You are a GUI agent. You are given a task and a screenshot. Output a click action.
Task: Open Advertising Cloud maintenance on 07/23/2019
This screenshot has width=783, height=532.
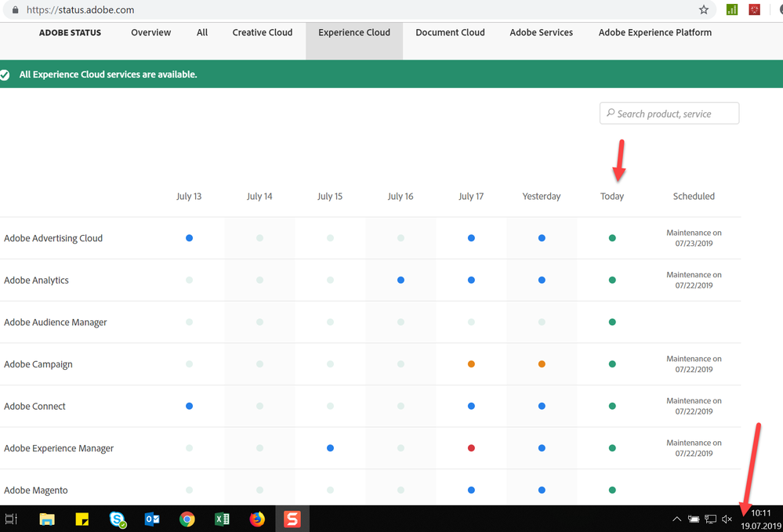tap(694, 238)
